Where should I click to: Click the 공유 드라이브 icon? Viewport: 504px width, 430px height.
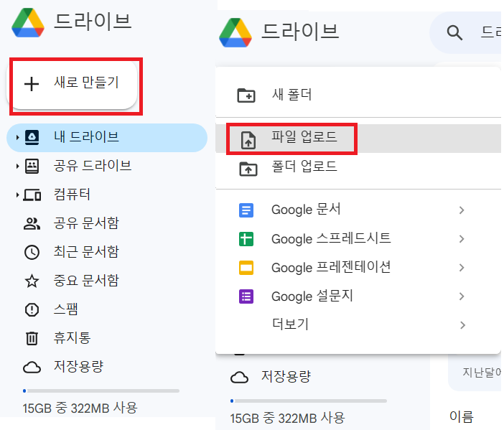pyautogui.click(x=32, y=166)
